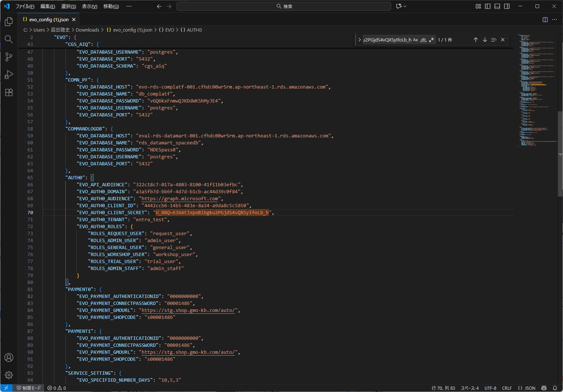Click the split editor right icon
Image resolution: width=563 pixels, height=392 pixels.
(545, 20)
